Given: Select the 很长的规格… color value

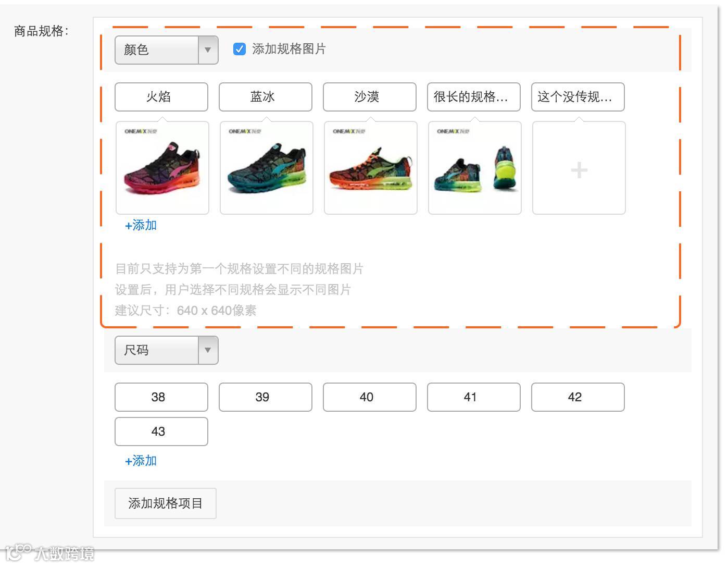Looking at the screenshot, I should [474, 97].
